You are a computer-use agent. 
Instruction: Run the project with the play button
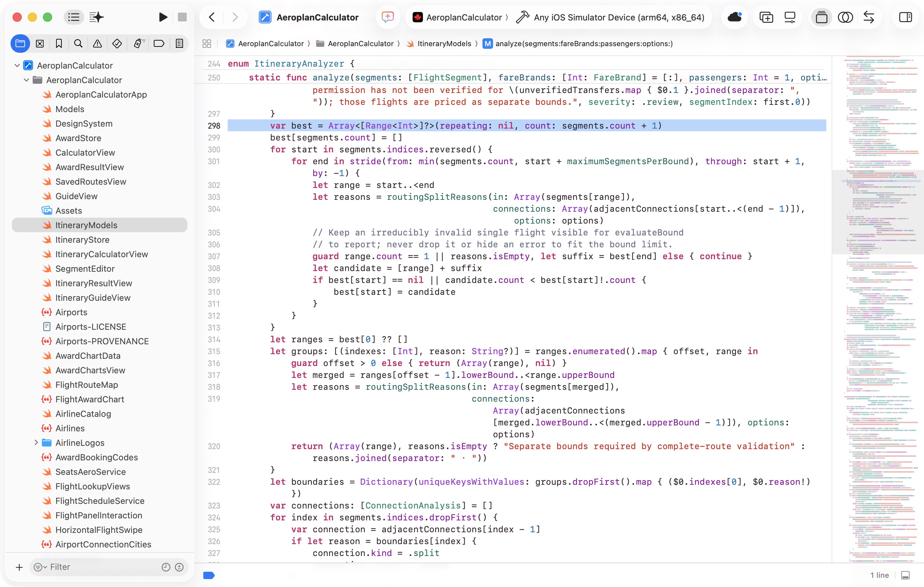tap(163, 17)
